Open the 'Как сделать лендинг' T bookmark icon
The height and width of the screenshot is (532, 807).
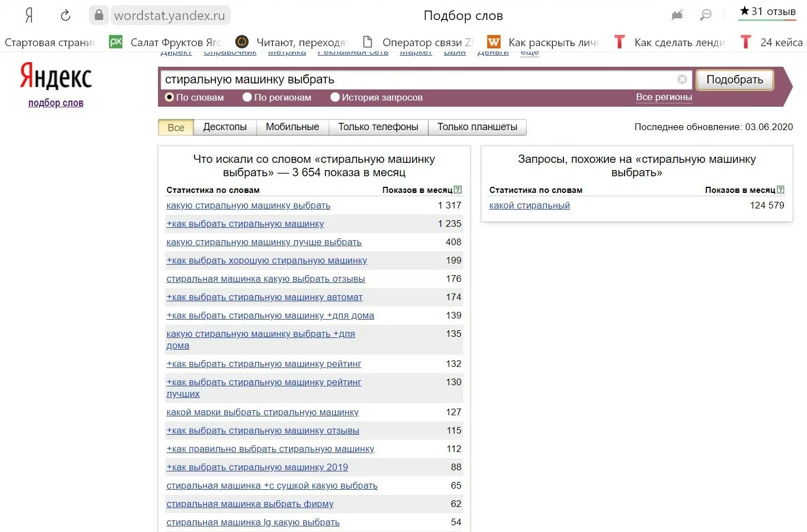620,42
